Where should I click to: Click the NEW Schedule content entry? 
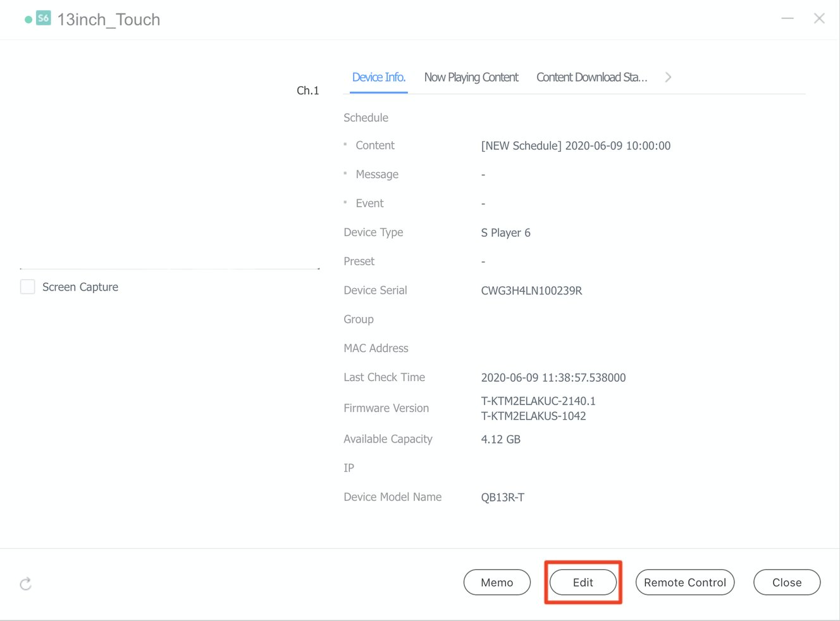point(576,145)
